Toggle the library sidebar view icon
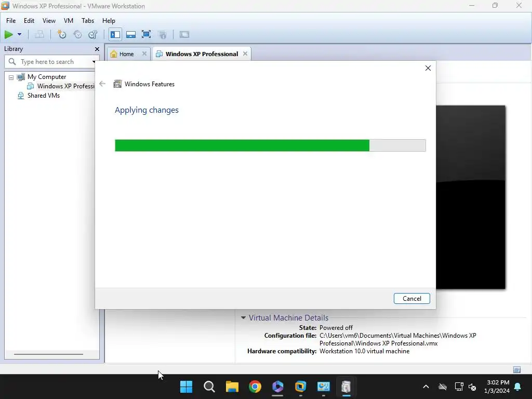 pyautogui.click(x=115, y=34)
